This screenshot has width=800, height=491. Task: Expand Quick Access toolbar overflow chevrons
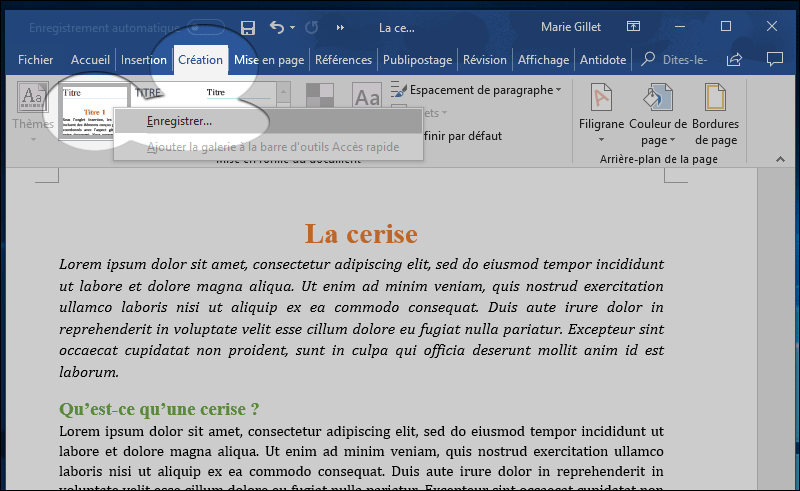340,28
